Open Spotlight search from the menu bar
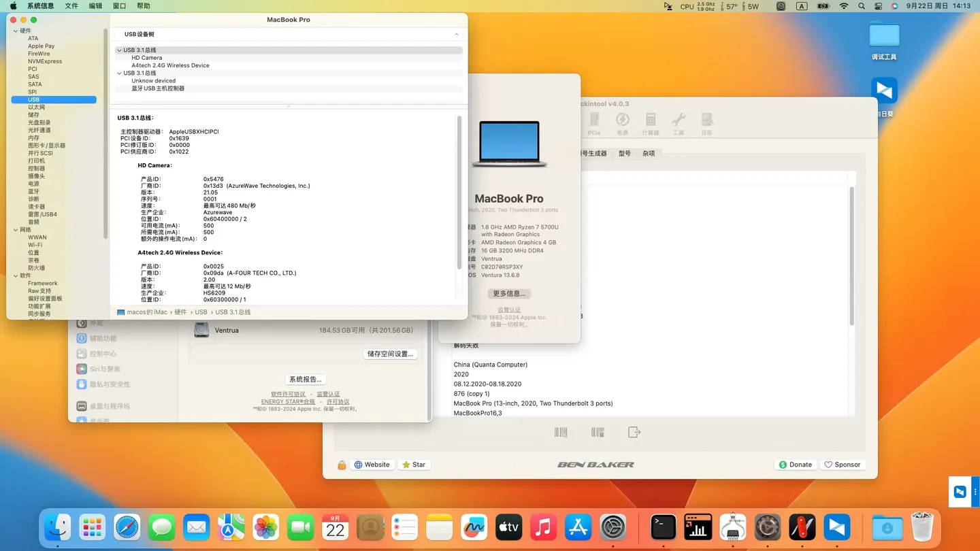 (x=861, y=5)
